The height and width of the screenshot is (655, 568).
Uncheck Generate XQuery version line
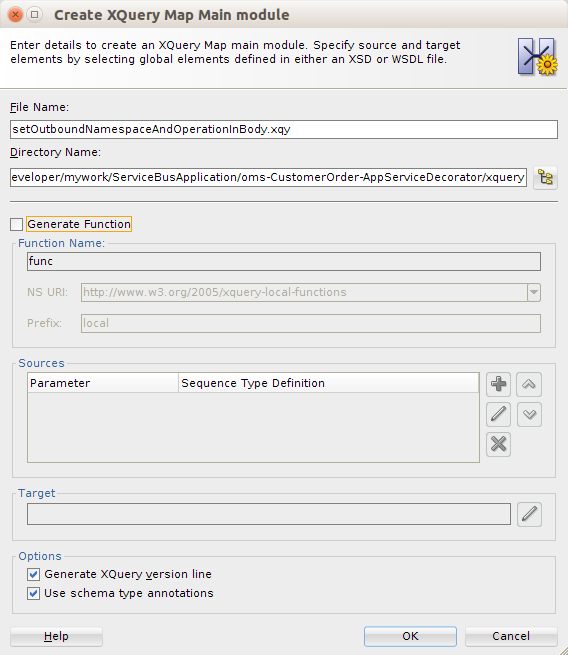pos(33,574)
